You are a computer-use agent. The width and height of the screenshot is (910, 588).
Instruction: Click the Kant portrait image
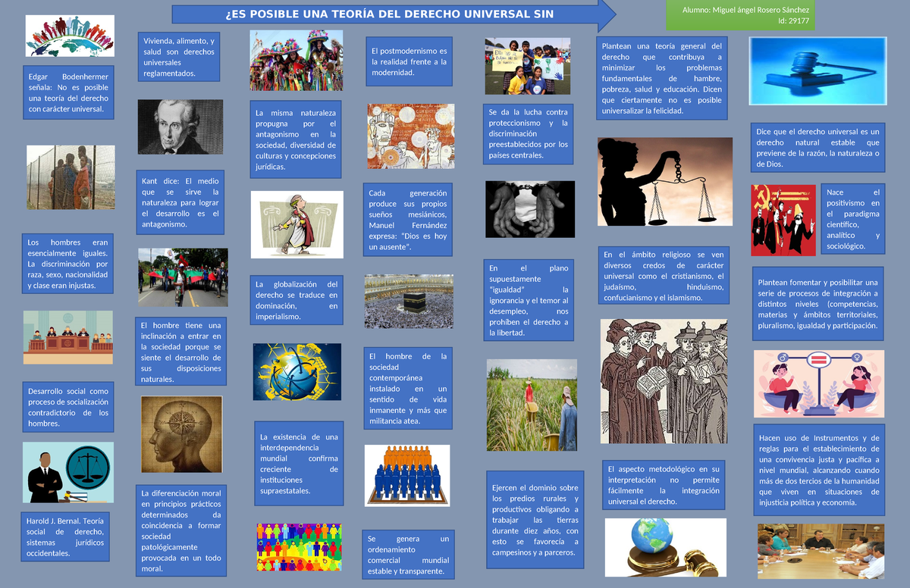180,127
